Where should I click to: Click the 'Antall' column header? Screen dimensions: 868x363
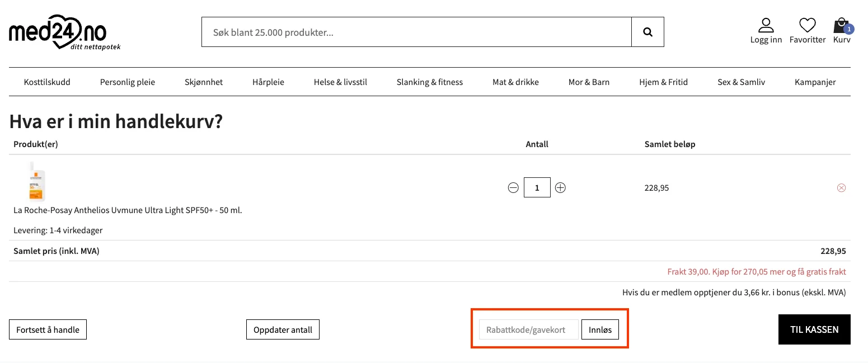click(537, 144)
